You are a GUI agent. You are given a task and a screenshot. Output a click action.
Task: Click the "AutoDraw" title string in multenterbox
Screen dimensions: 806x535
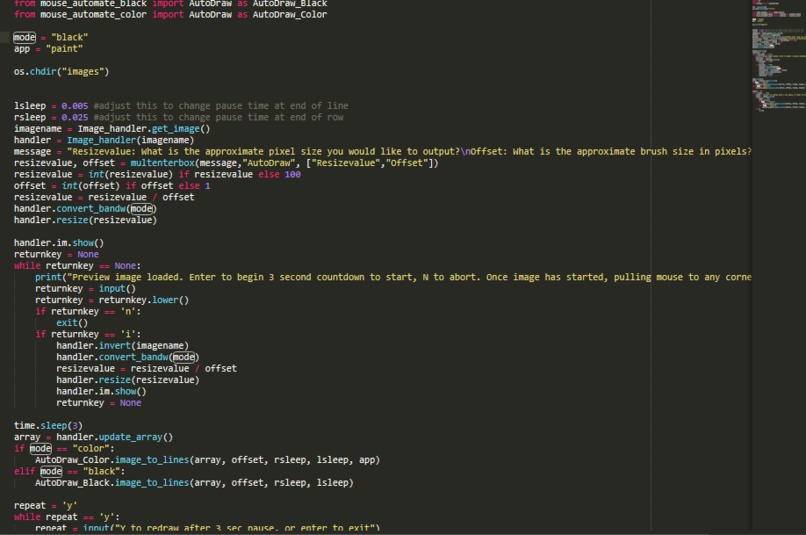tap(271, 163)
